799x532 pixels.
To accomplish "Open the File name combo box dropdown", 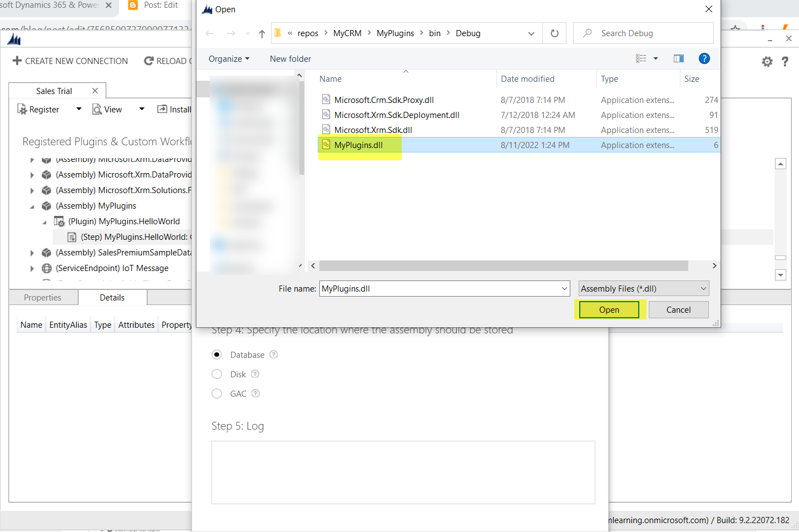I will coord(564,288).
